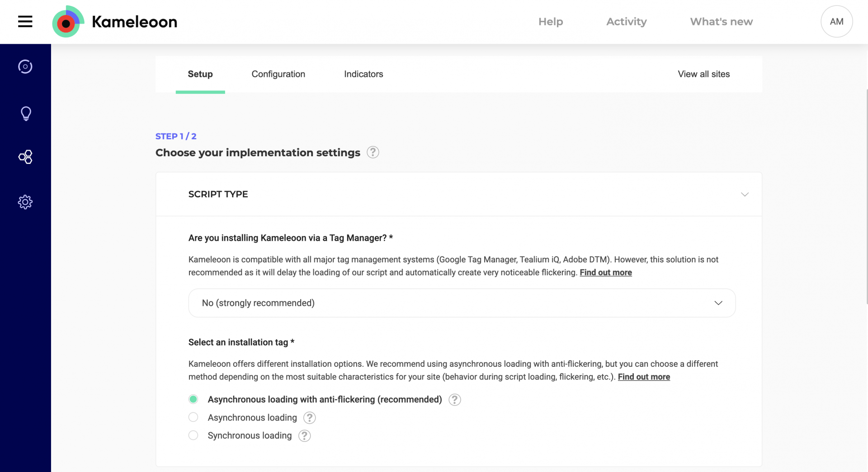This screenshot has width=868, height=472.
Task: Switch to the Indicators tab
Action: [x=363, y=74]
